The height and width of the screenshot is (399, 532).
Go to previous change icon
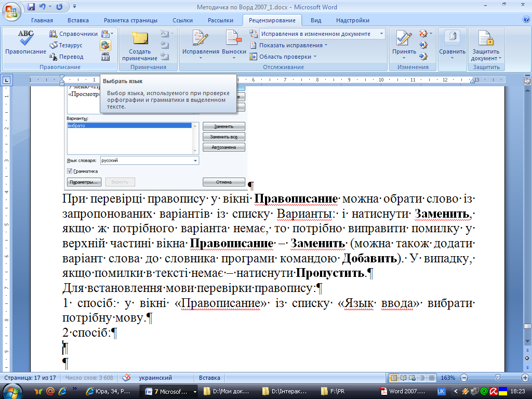point(423,45)
